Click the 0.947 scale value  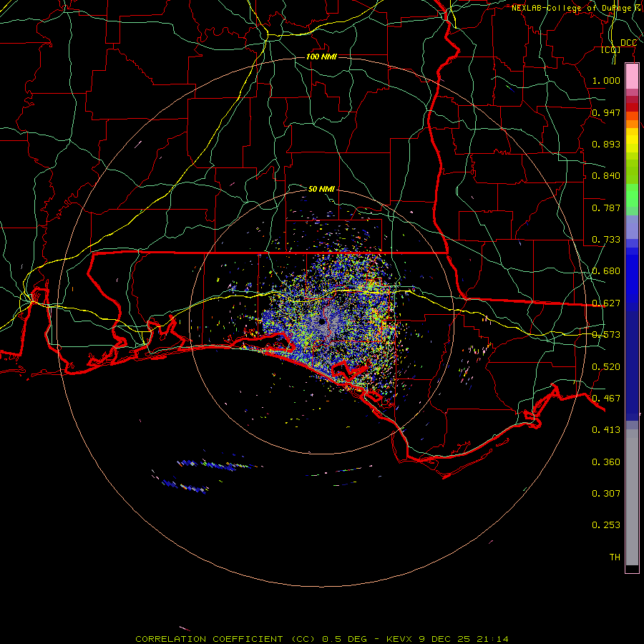[606, 112]
